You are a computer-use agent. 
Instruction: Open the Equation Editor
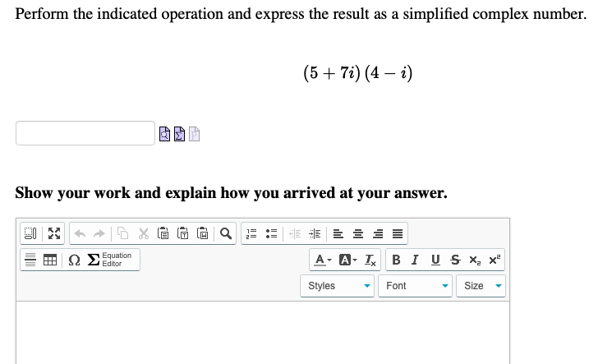pos(110,260)
